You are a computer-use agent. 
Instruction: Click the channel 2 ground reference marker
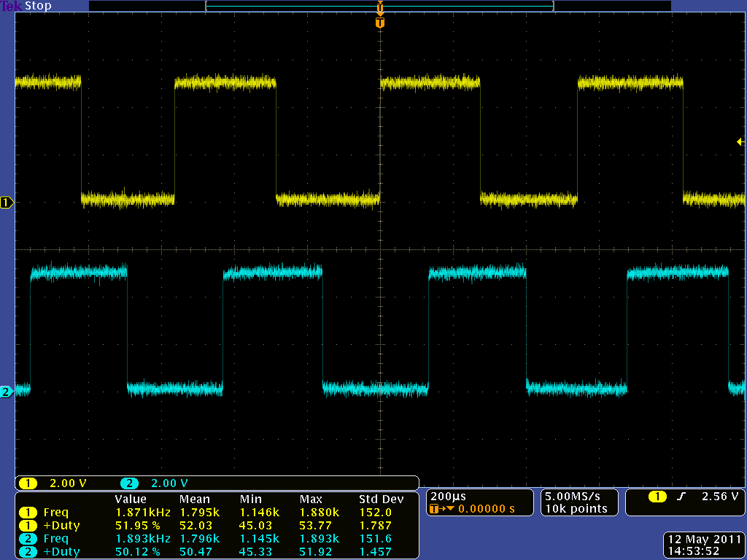(7, 392)
